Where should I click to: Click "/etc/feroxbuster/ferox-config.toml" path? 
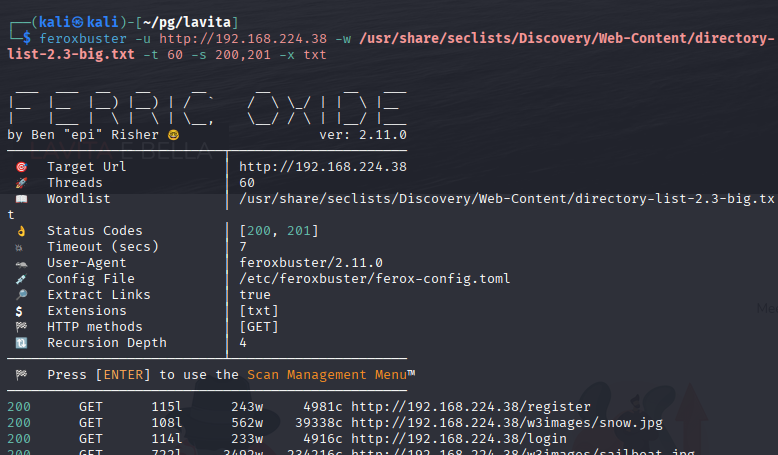tap(375, 279)
